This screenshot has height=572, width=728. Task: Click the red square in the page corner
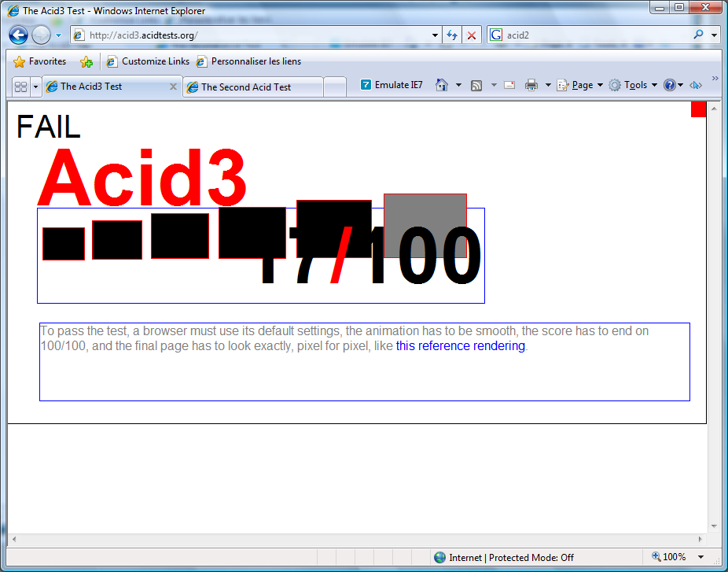click(x=698, y=109)
